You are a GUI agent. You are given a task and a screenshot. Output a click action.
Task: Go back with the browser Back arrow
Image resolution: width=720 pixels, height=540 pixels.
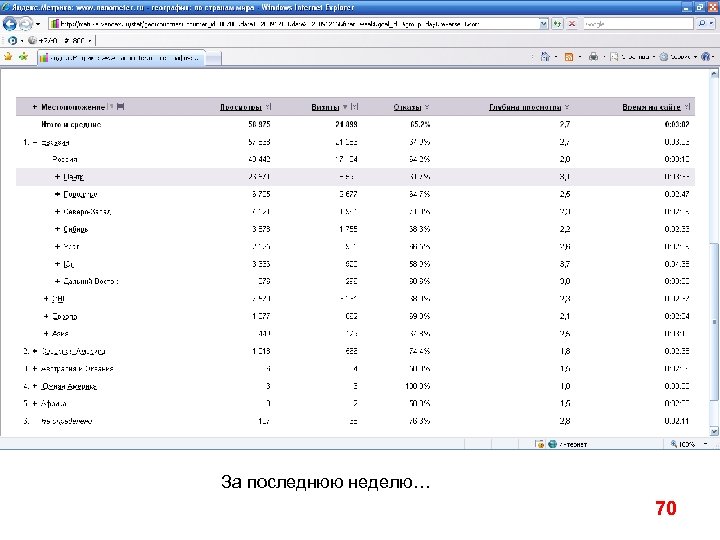pyautogui.click(x=9, y=23)
